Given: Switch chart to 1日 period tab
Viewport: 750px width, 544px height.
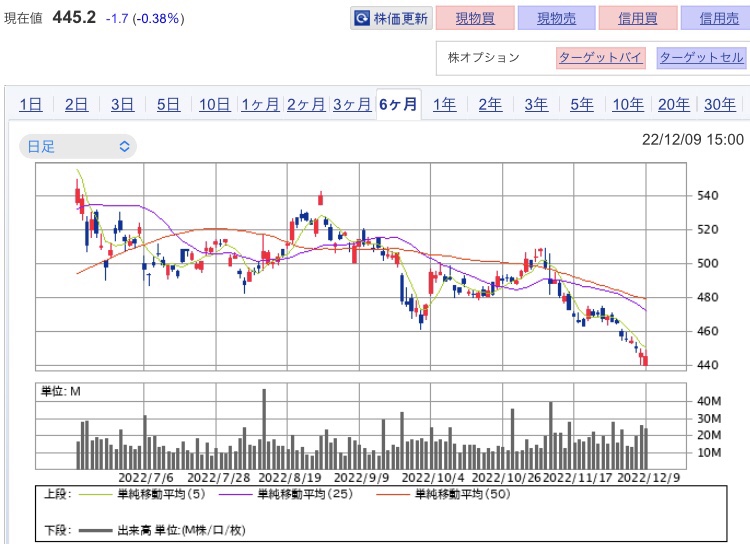Looking at the screenshot, I should (31, 104).
